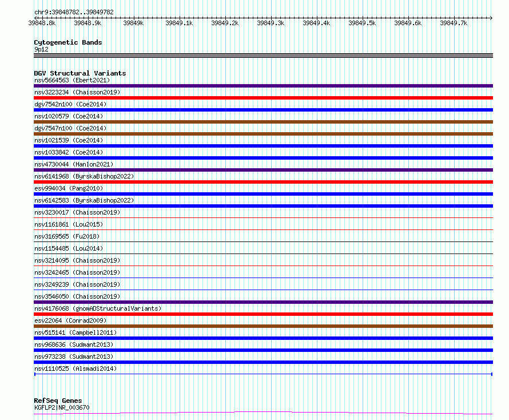Open the nsv1021539 (Coe2014) variant
This screenshot has width=509, height=420.
click(69, 140)
